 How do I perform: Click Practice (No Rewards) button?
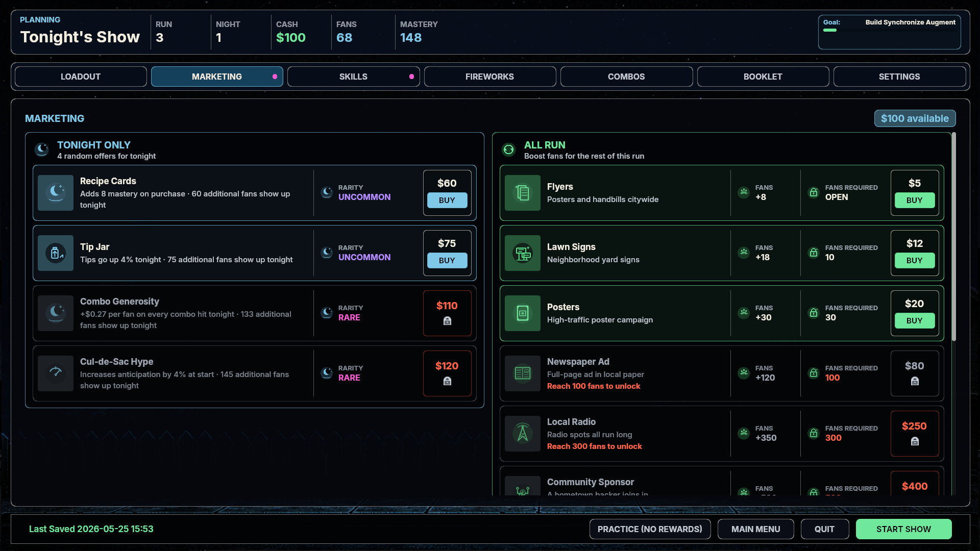tap(650, 529)
